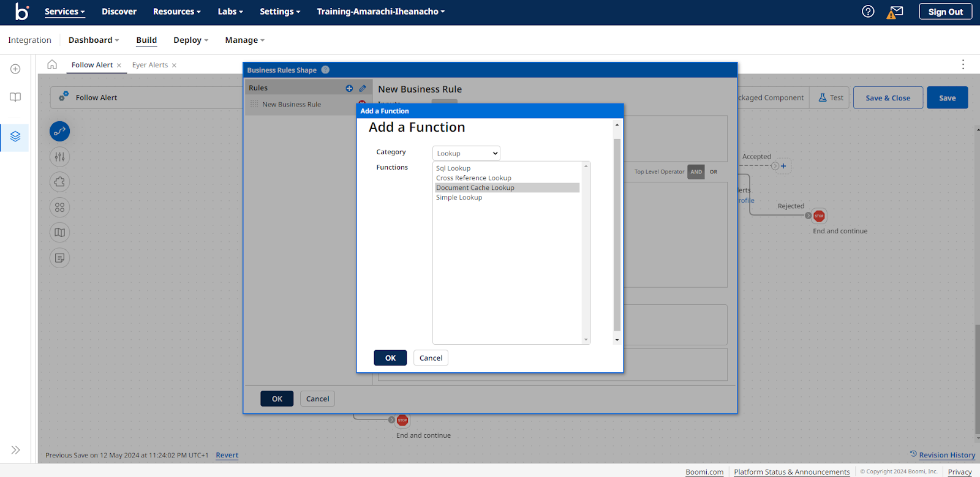Select the four-circles palette icon
The height and width of the screenshot is (477, 980).
tap(59, 208)
